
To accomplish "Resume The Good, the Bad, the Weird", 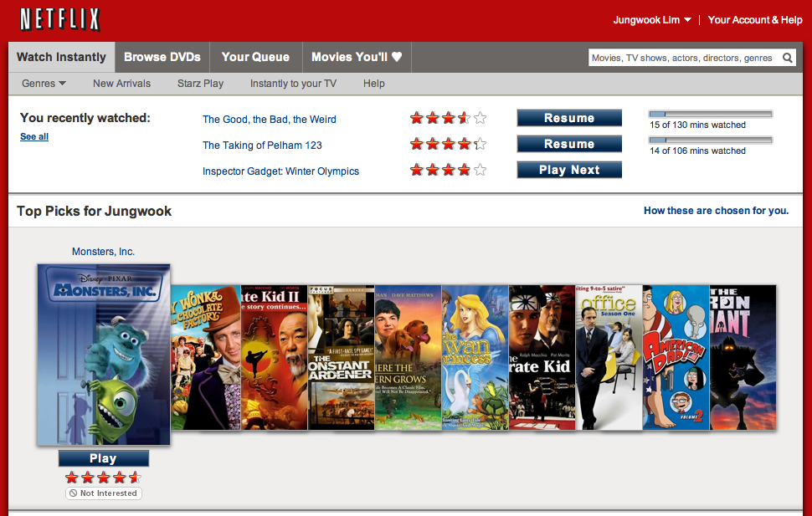I will 569,118.
